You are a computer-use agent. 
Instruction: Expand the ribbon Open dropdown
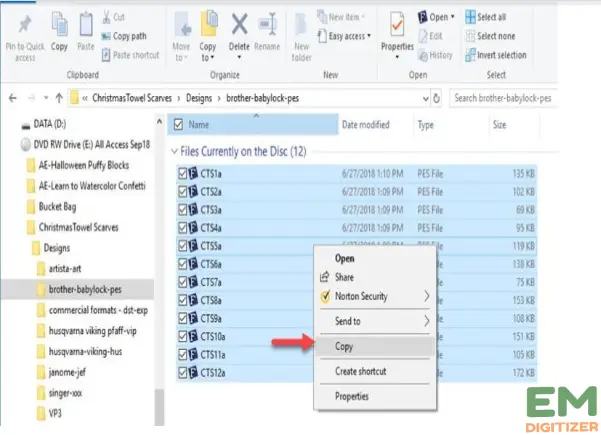[x=453, y=17]
